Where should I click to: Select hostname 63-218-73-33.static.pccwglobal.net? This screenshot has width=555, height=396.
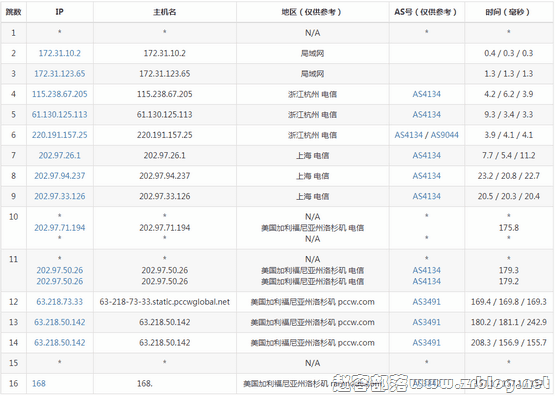pos(165,302)
